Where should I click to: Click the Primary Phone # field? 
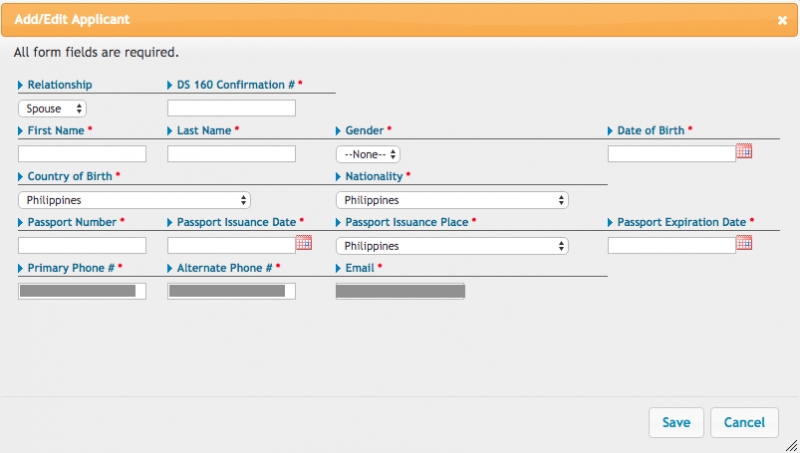click(x=82, y=291)
